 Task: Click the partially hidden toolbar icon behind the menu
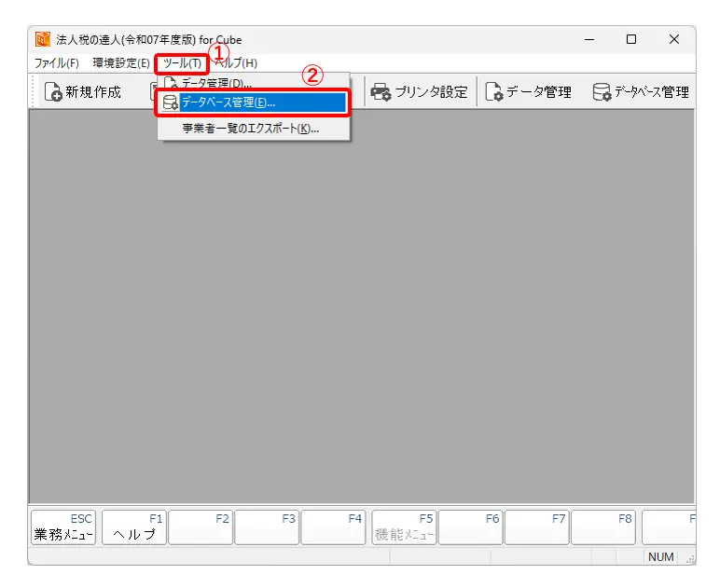click(155, 91)
